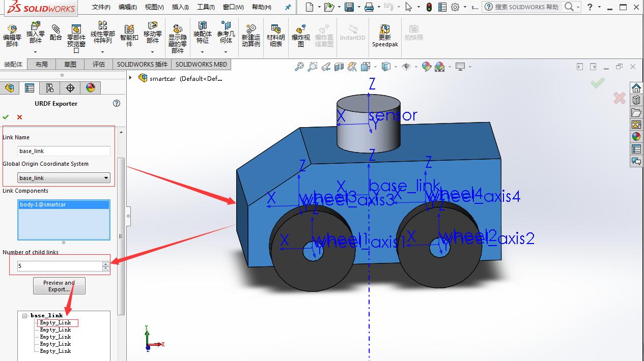Screen dimensions: 644x361
Task: Click New Motion Study (新建运动算例)
Action: 251,36
